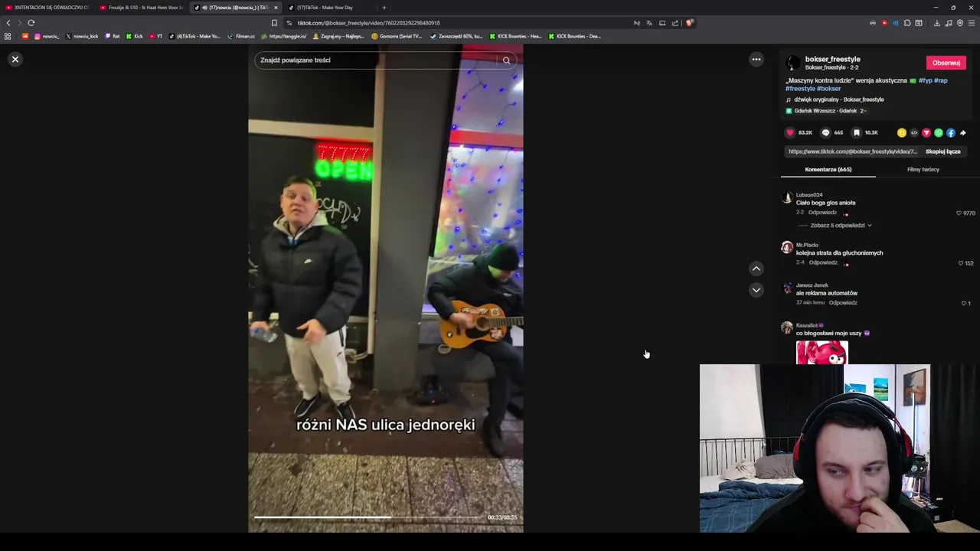Click the search magnifier in the related content box
Image resolution: width=980 pixels, height=551 pixels.
pyautogui.click(x=506, y=60)
